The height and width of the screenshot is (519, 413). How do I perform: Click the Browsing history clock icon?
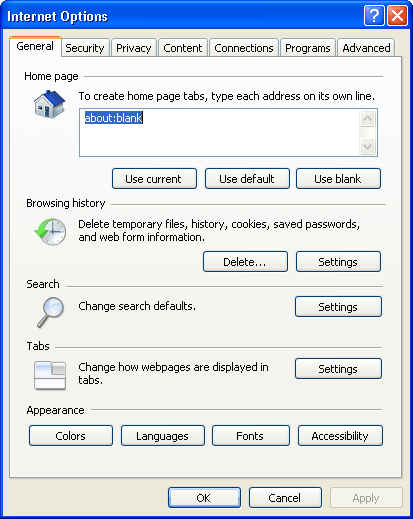click(x=50, y=232)
